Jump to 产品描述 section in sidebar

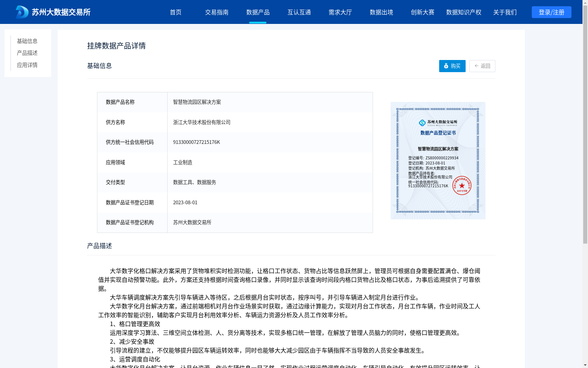pyautogui.click(x=27, y=53)
